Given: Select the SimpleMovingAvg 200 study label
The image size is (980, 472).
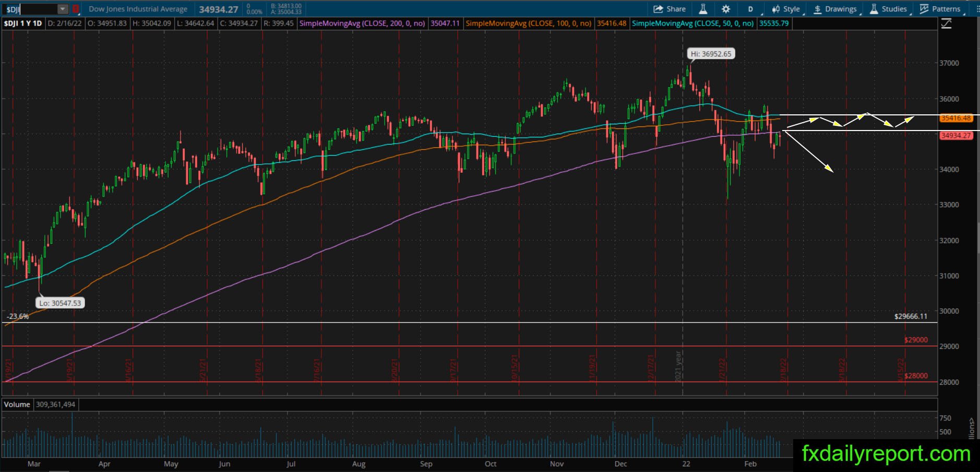Looking at the screenshot, I should (x=362, y=23).
